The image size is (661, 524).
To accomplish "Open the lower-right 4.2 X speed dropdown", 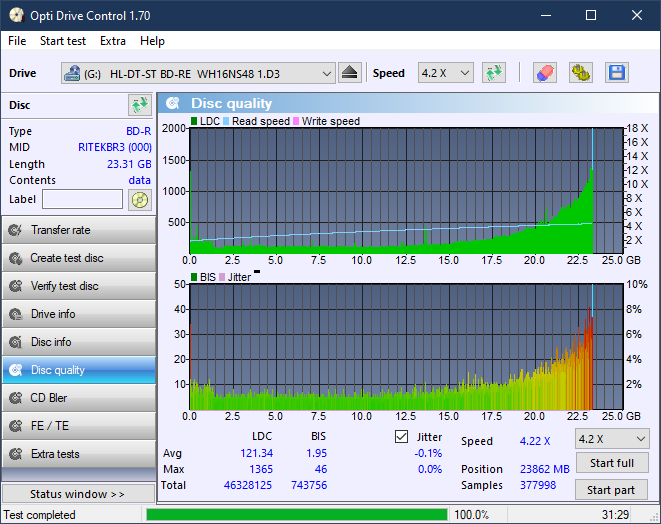I will [612, 439].
